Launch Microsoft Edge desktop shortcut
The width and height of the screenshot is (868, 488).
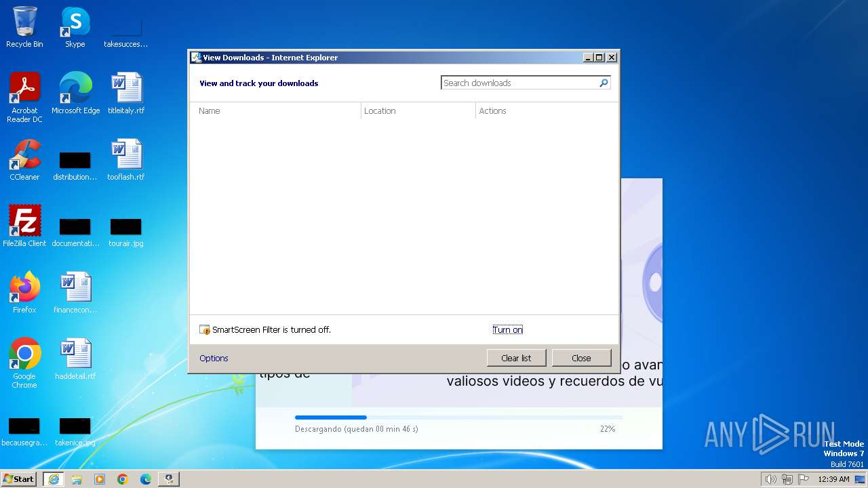[75, 94]
